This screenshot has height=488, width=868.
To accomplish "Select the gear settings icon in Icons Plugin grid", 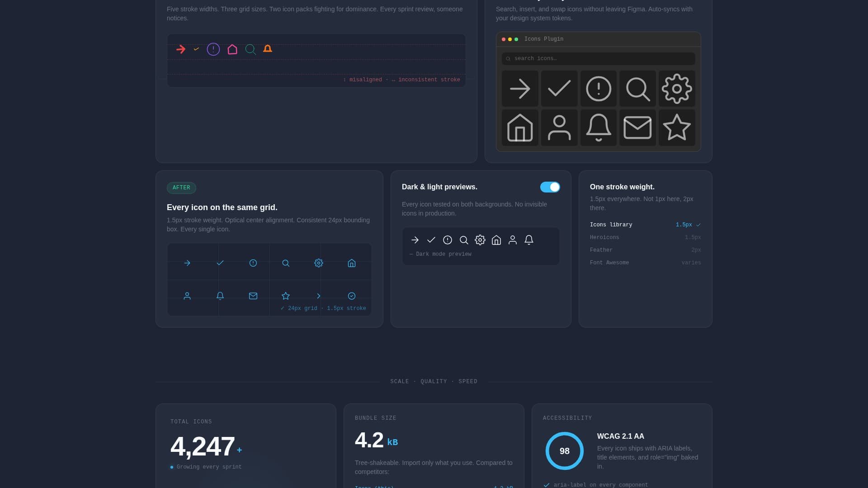I will pos(677,89).
